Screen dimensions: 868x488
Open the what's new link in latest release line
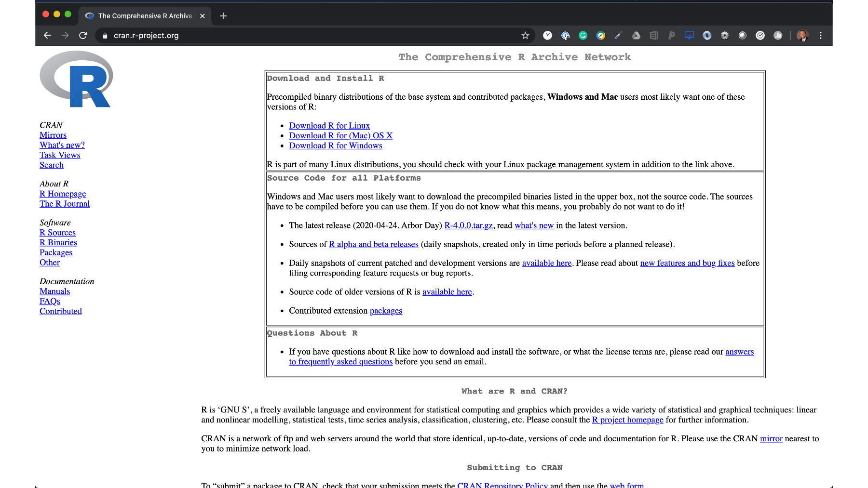534,225
